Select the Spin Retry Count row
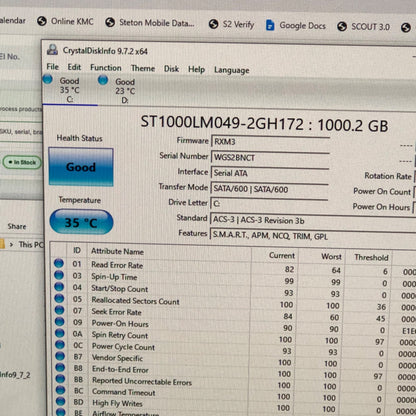The height and width of the screenshot is (416, 416). tap(233, 334)
